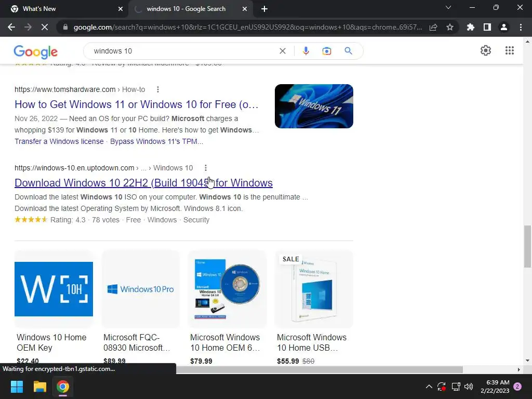
Task: Submit search with the magnifying glass
Action: 348,51
